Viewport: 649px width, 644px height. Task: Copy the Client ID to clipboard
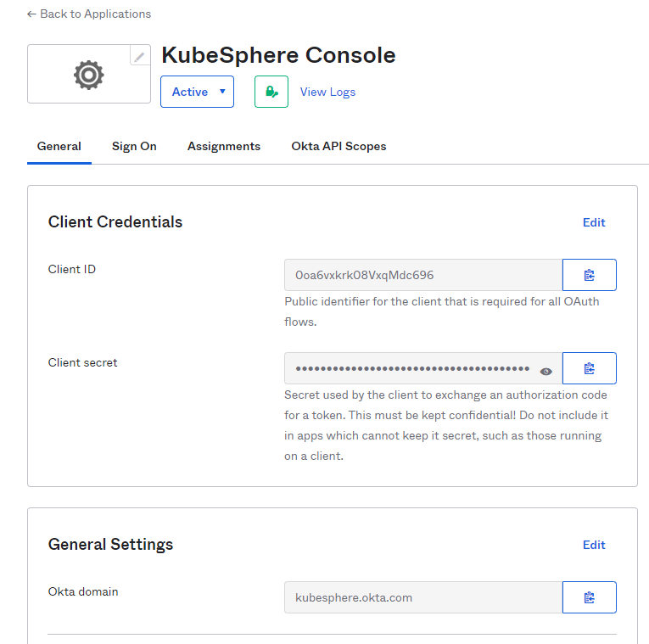pos(589,275)
